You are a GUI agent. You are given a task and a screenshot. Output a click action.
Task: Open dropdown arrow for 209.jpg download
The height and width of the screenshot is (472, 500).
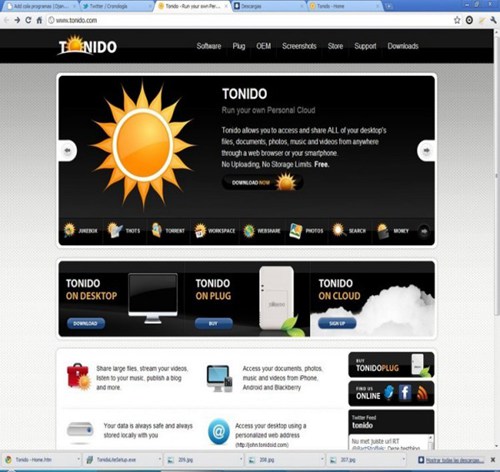coord(241,459)
